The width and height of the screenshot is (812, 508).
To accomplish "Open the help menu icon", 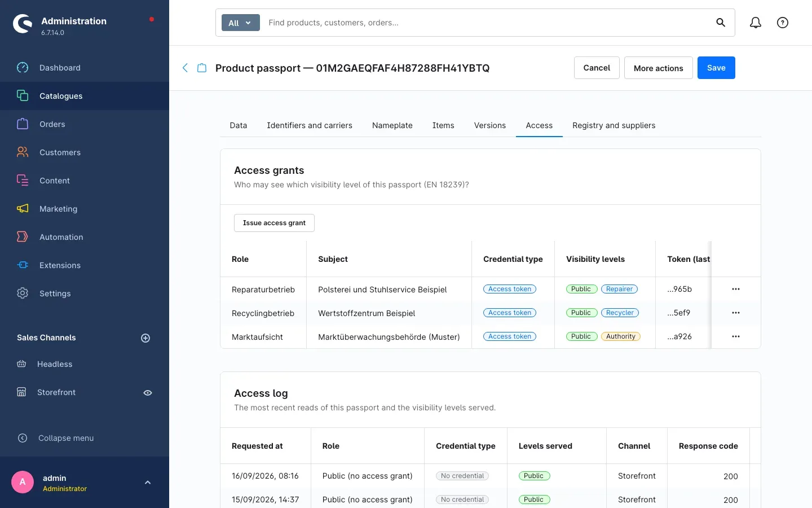I will pyautogui.click(x=783, y=23).
